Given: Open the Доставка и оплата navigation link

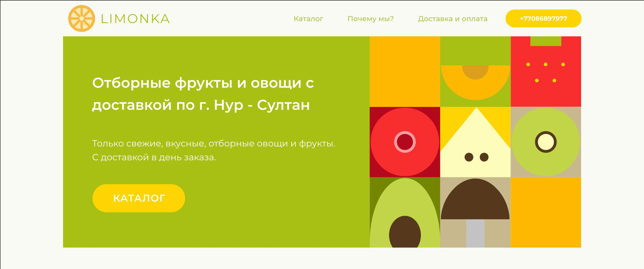Looking at the screenshot, I should pos(453,19).
